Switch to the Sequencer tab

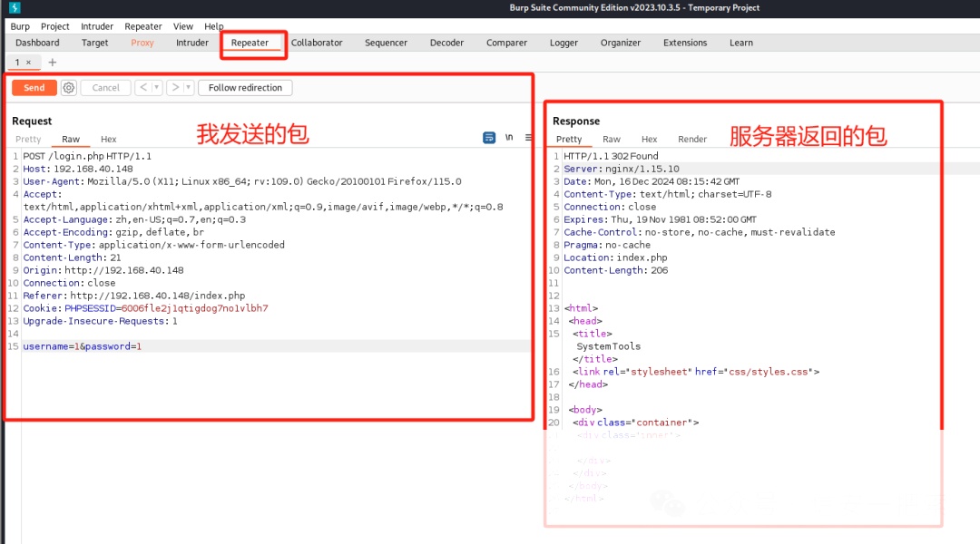point(387,43)
